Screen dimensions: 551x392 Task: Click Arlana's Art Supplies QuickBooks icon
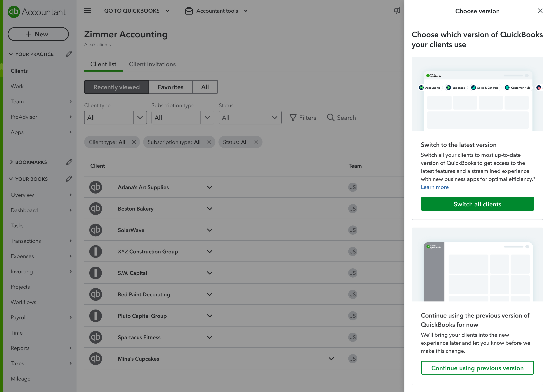click(95, 187)
